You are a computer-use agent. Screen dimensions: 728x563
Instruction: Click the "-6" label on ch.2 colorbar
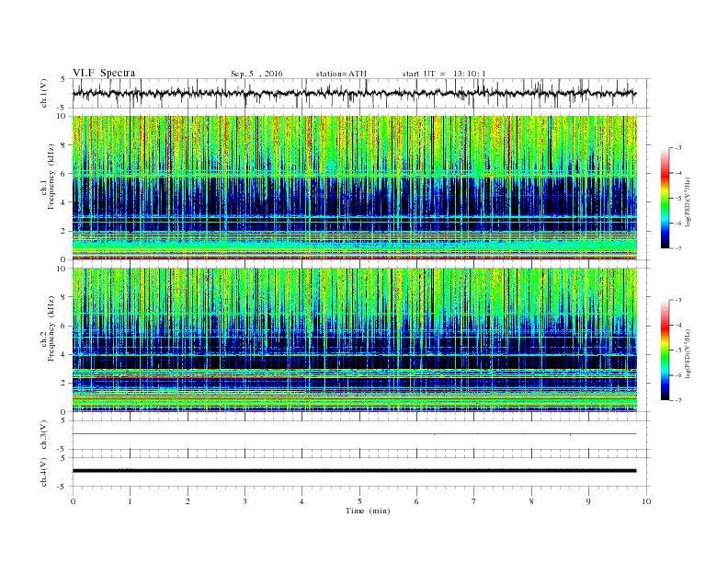pyautogui.click(x=678, y=375)
